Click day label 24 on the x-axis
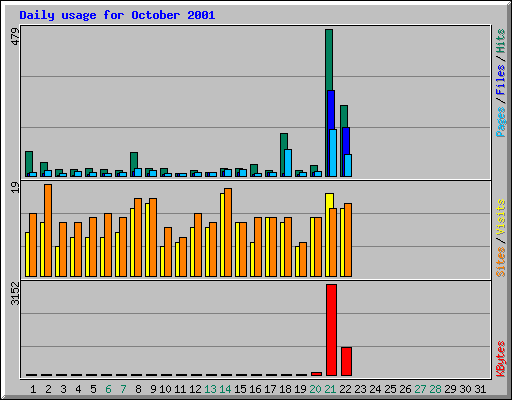512x400 pixels. (x=375, y=389)
